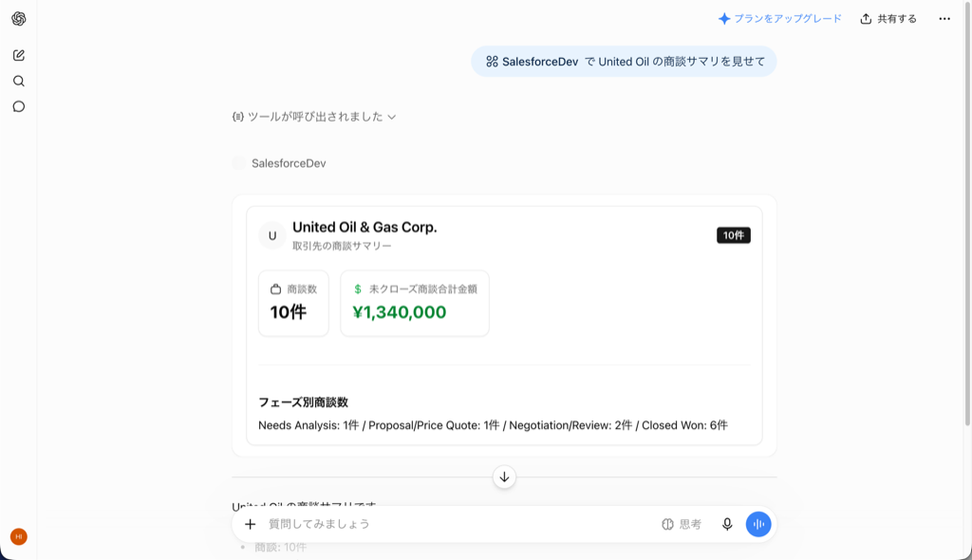
Task: Start a new chat with pencil icon
Action: pos(19,55)
